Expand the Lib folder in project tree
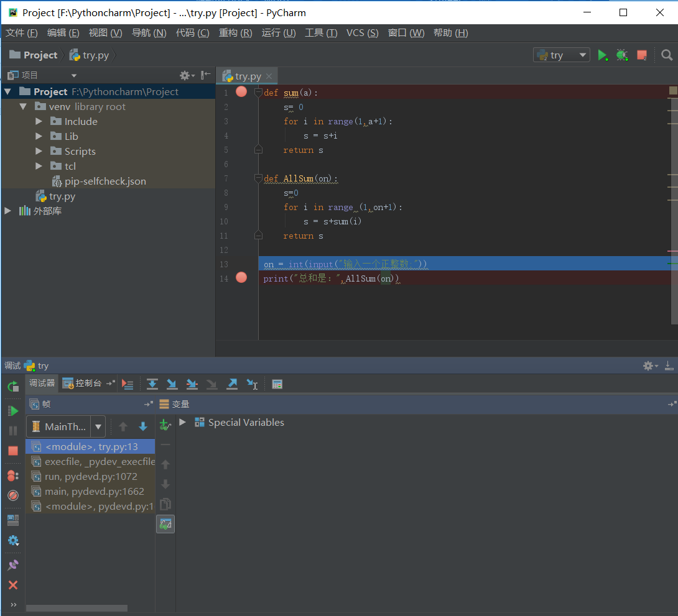The height and width of the screenshot is (616, 678). click(x=39, y=136)
